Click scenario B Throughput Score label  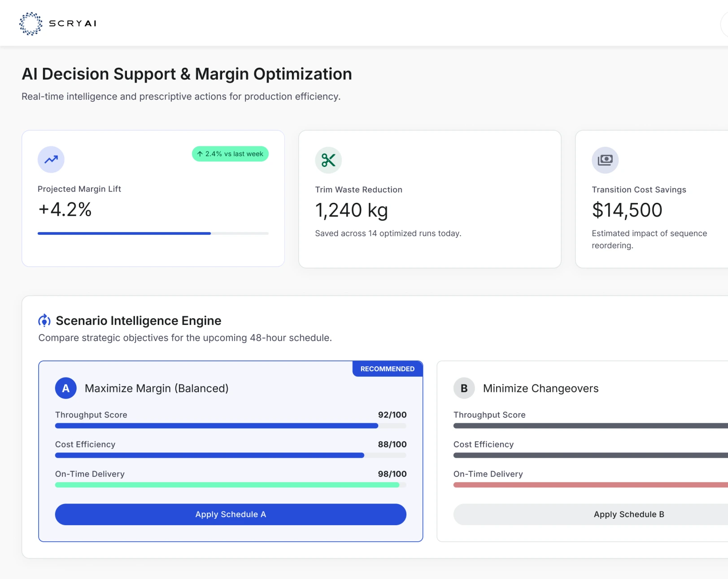489,415
